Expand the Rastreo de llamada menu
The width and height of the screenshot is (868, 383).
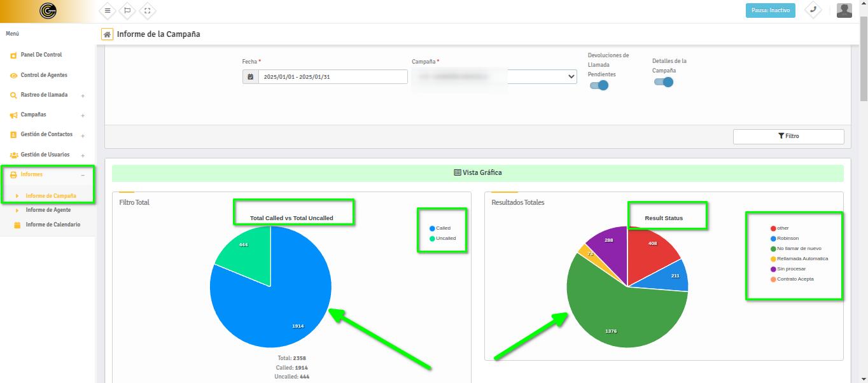coord(83,95)
